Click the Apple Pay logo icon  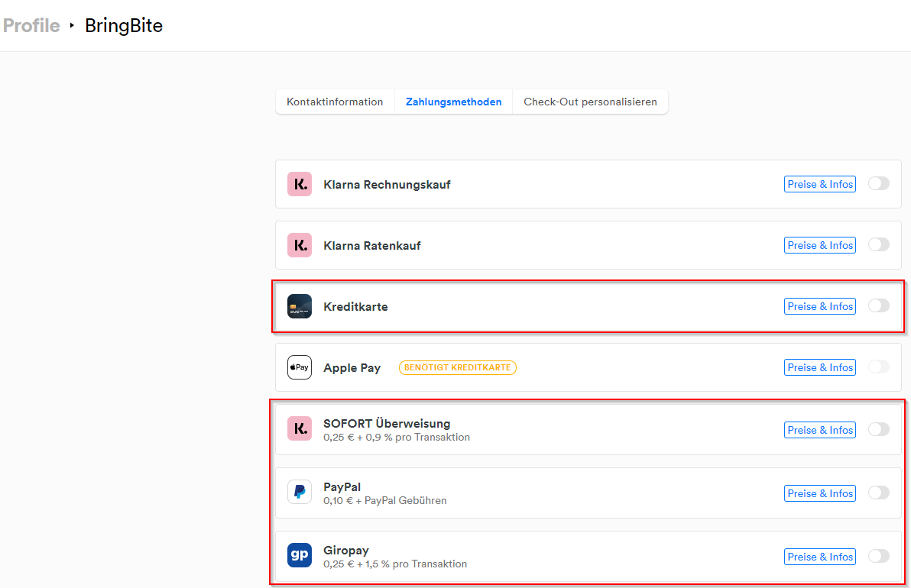click(300, 367)
